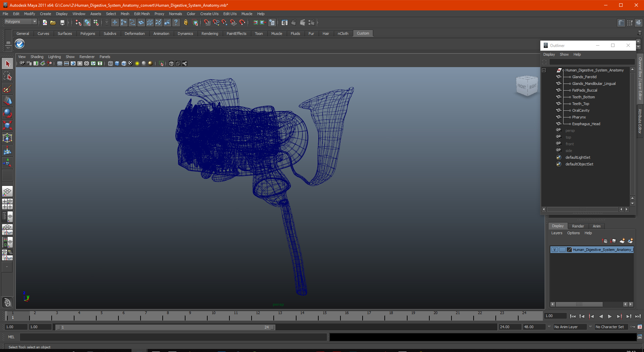Open the Edit Mesh menu

pos(142,14)
